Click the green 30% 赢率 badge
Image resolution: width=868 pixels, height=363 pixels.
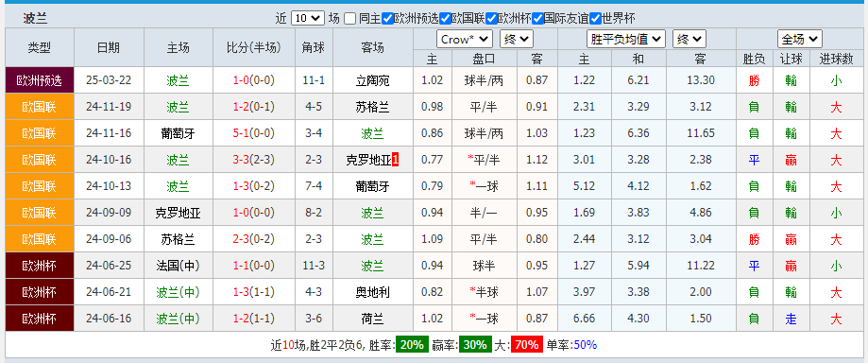click(474, 345)
